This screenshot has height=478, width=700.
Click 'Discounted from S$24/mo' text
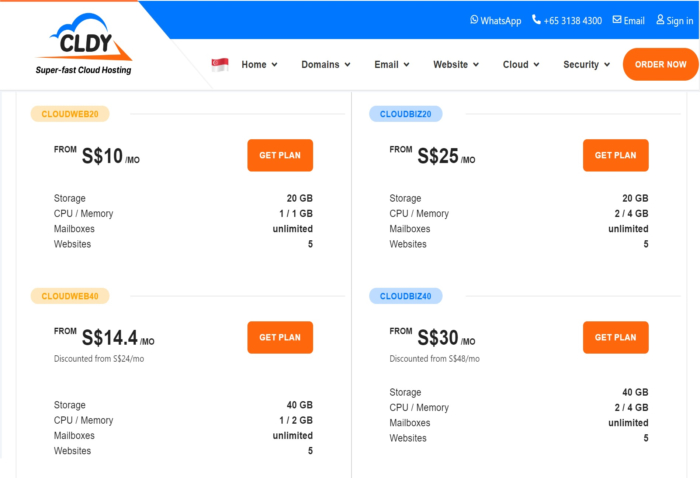click(x=99, y=359)
